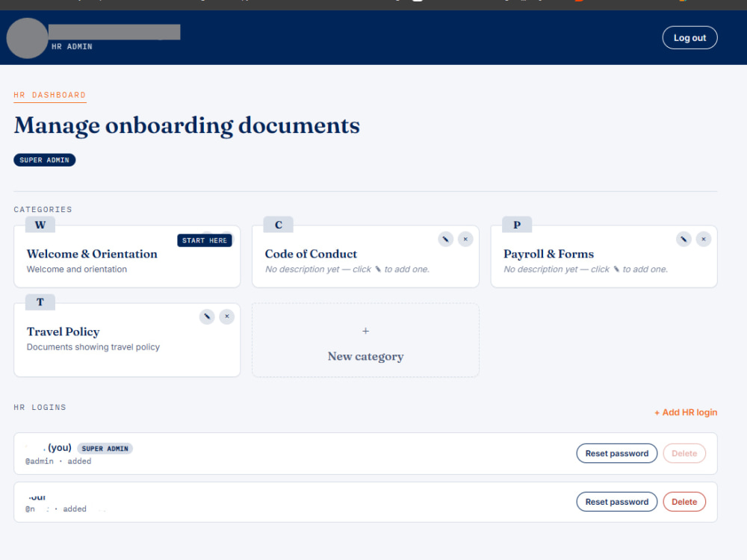
Task: Click the CATEGORIES section label
Action: 43,210
